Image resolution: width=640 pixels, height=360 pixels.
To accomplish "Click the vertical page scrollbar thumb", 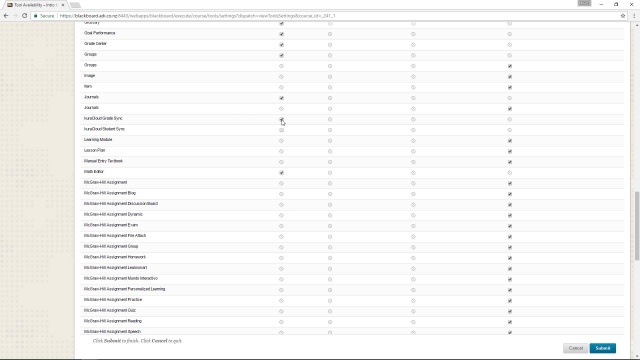I will pyautogui.click(x=637, y=226).
